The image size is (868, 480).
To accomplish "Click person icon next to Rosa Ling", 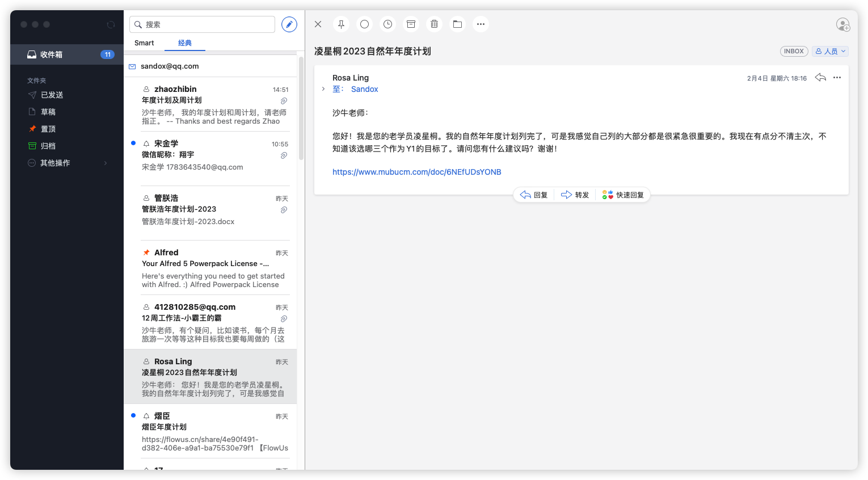I will tap(146, 361).
